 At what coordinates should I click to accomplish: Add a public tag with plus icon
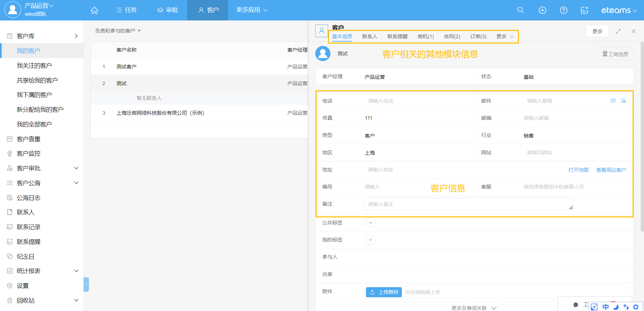coord(370,223)
